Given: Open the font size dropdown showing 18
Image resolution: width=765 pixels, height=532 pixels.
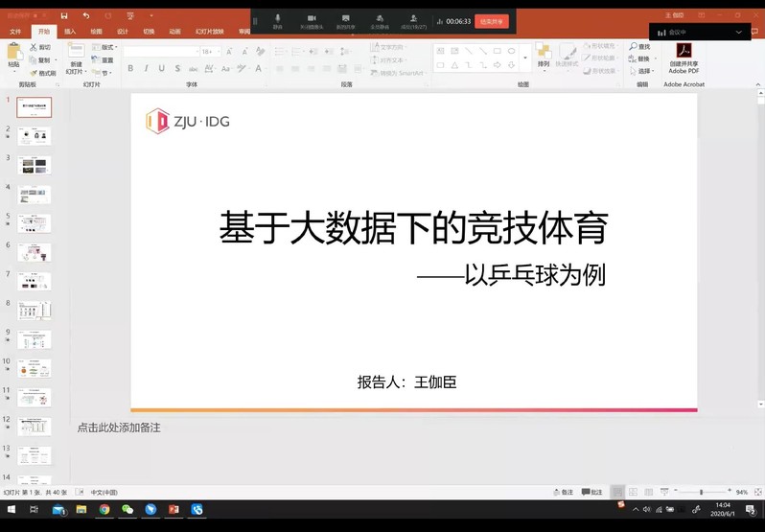Looking at the screenshot, I should [210, 52].
